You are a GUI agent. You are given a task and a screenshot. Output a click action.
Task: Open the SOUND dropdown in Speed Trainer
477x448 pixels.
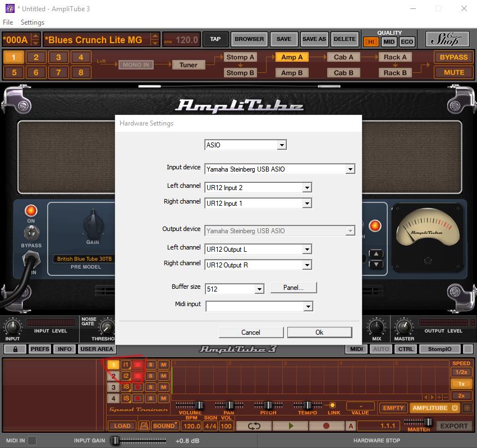(165, 426)
